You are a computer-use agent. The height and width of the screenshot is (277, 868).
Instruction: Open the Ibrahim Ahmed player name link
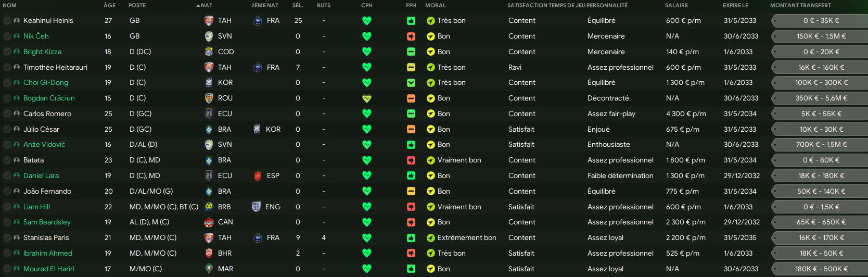point(48,254)
